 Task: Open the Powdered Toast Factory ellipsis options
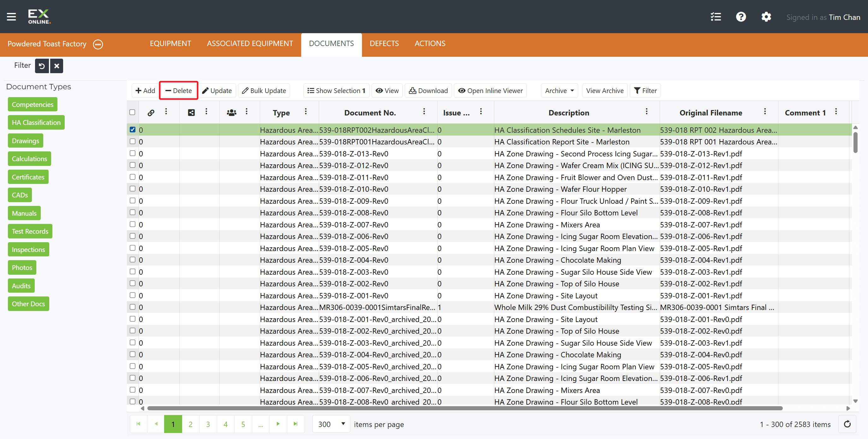(x=98, y=44)
